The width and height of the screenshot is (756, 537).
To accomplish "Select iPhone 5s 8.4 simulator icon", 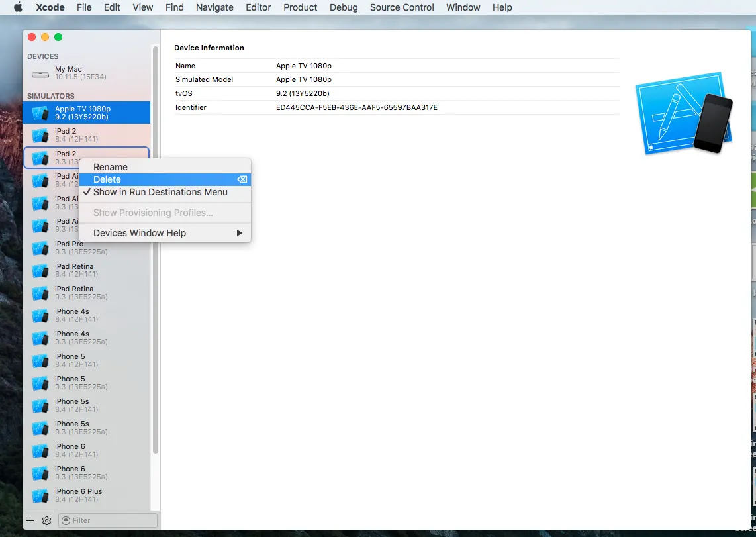I will click(40, 405).
